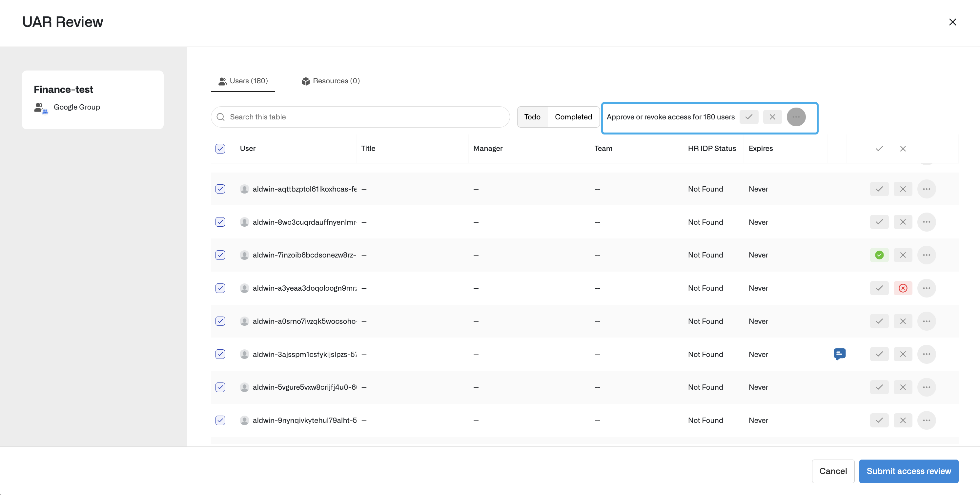Uncheck the aldwin-aqttbzptol61 row checkbox
Image resolution: width=980 pixels, height=495 pixels.
pos(220,189)
